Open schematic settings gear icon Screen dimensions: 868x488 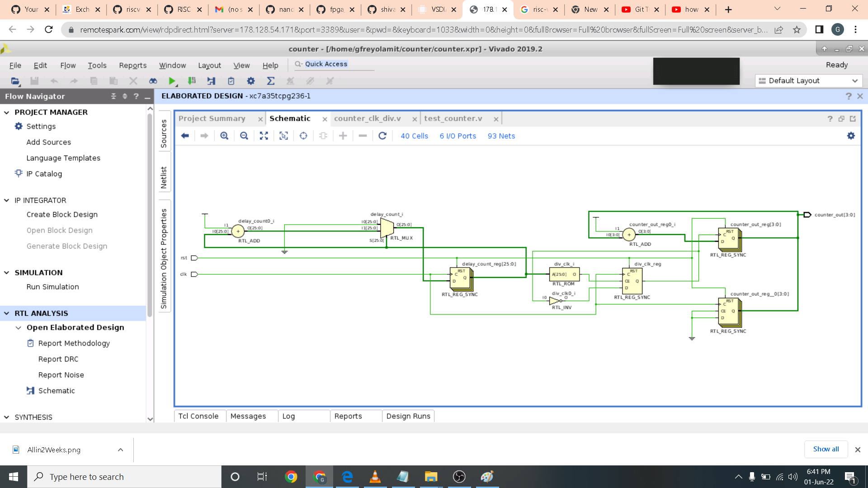(851, 136)
